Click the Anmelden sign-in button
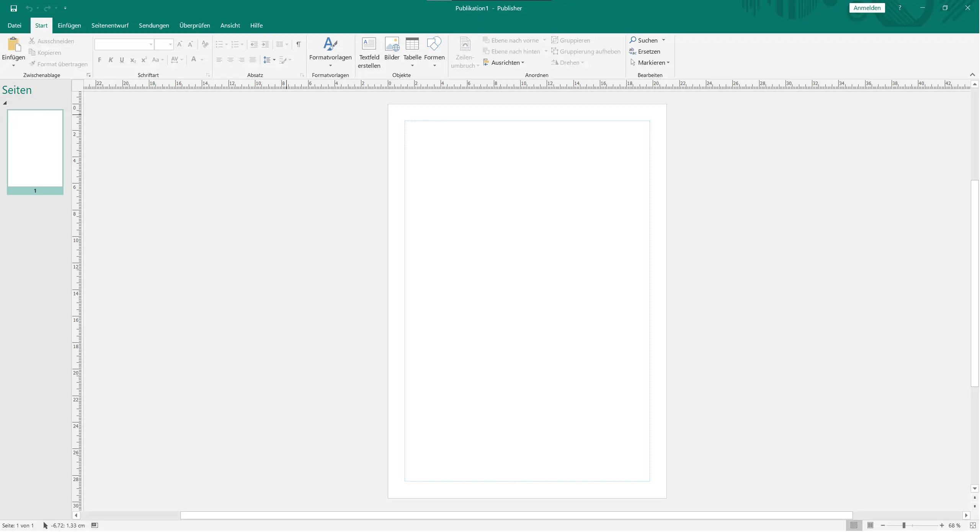The image size is (980, 532). (x=867, y=8)
